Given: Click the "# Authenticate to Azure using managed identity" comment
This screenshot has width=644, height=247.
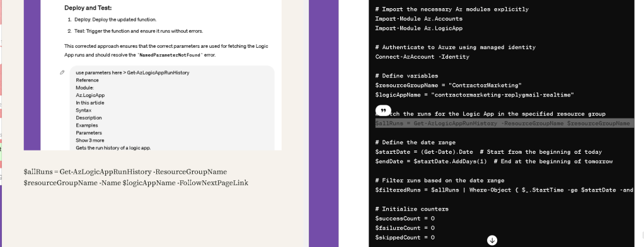Looking at the screenshot, I should [x=455, y=47].
